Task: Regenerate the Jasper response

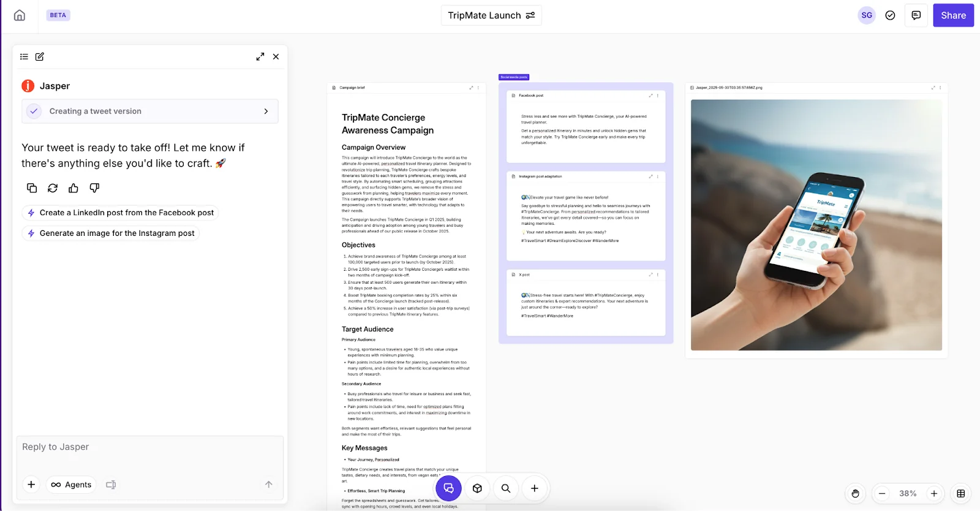Action: point(53,188)
